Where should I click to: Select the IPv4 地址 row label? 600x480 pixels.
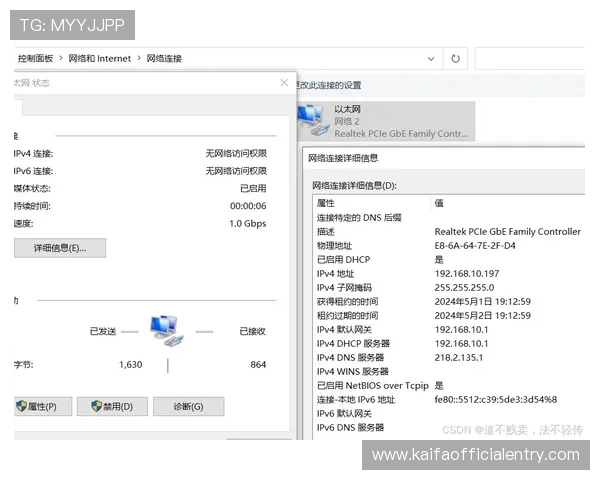pos(335,274)
